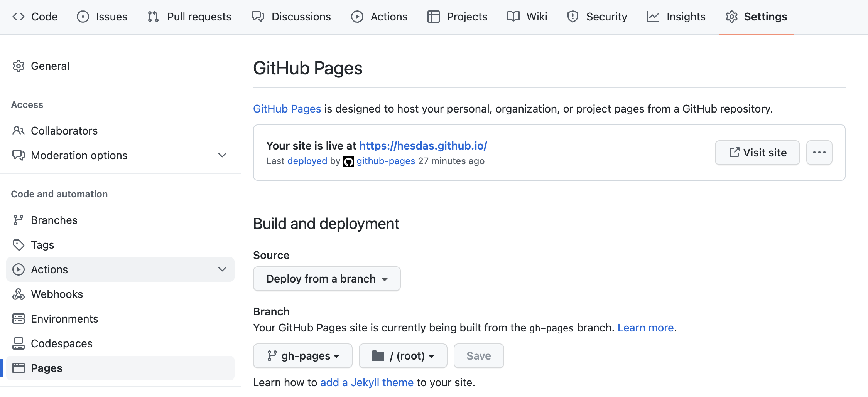Click the Code and automation section label
This screenshot has width=868, height=397.
pyautogui.click(x=59, y=194)
